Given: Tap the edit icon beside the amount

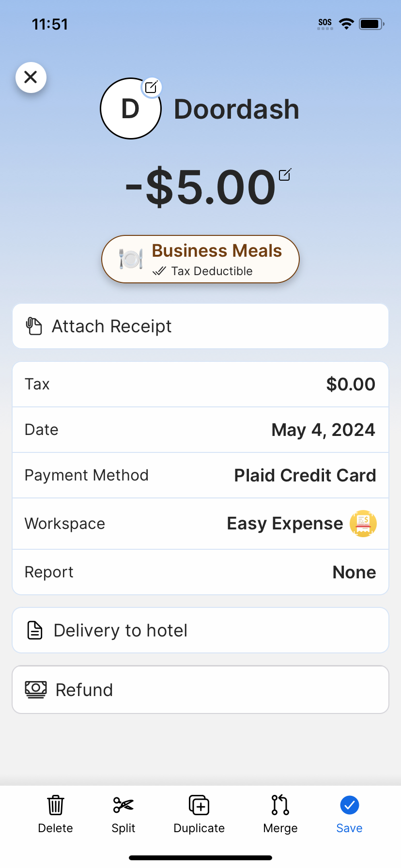Looking at the screenshot, I should (x=285, y=174).
